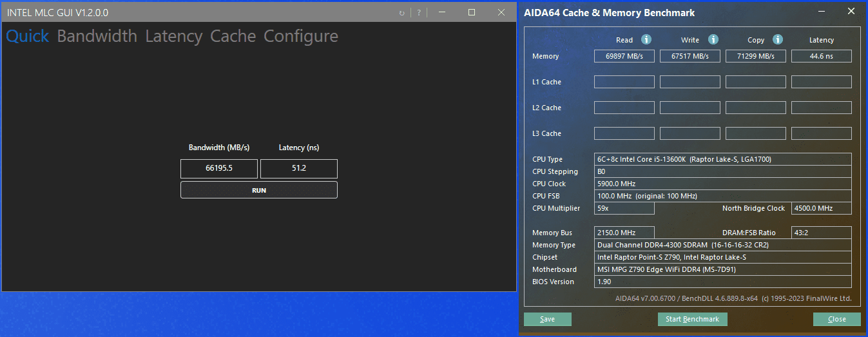868x337 pixels.
Task: Click the L2 Cache row label
Action: coord(546,108)
